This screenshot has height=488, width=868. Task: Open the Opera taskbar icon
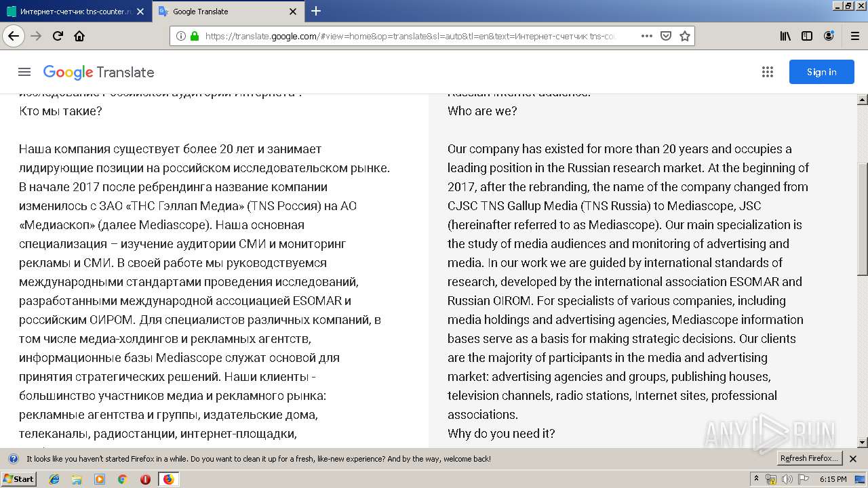145,479
